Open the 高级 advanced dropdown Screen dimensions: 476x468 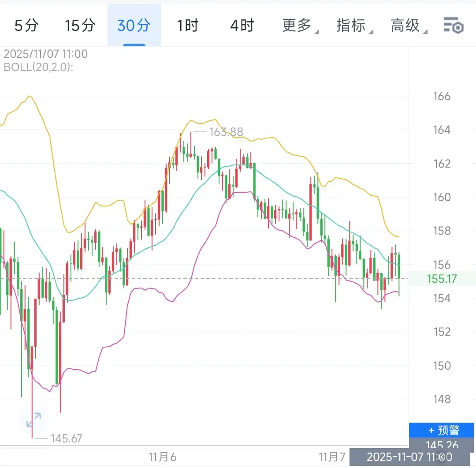pyautogui.click(x=408, y=25)
